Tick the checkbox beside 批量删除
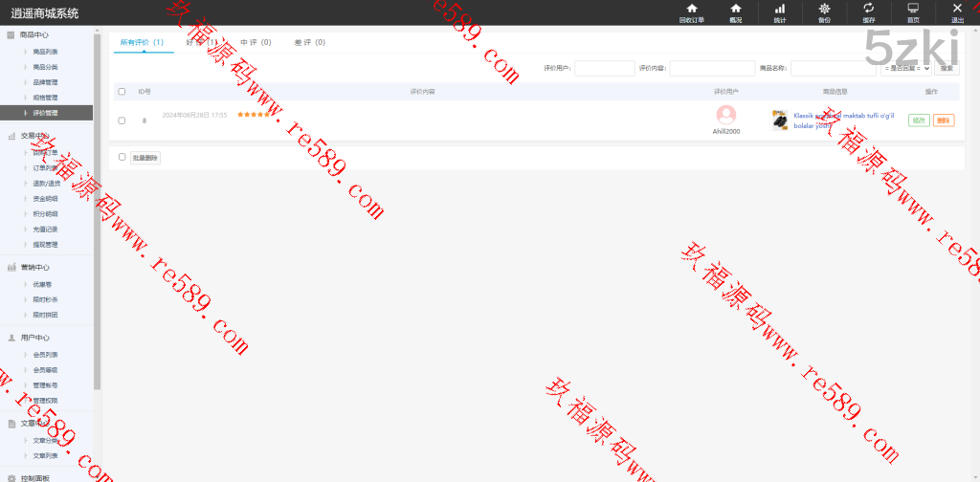 point(122,157)
